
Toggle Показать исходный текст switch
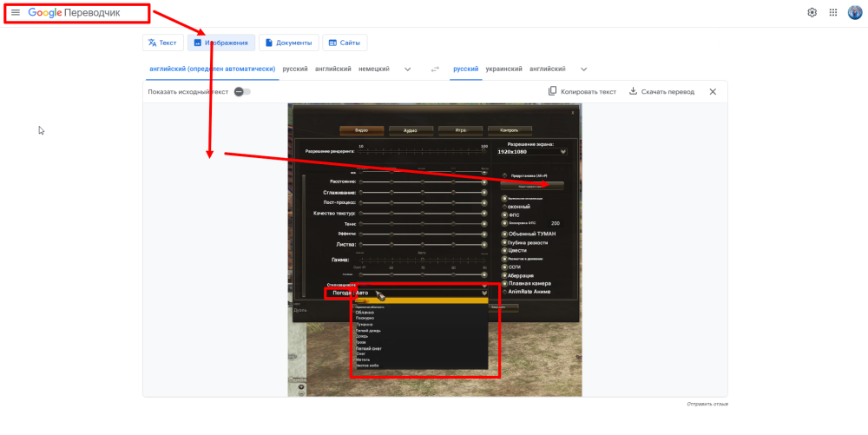tap(242, 91)
